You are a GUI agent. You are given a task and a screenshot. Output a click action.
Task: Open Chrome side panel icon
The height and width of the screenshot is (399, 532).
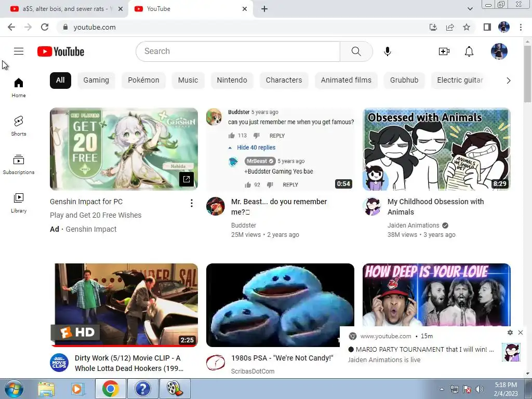[487, 27]
